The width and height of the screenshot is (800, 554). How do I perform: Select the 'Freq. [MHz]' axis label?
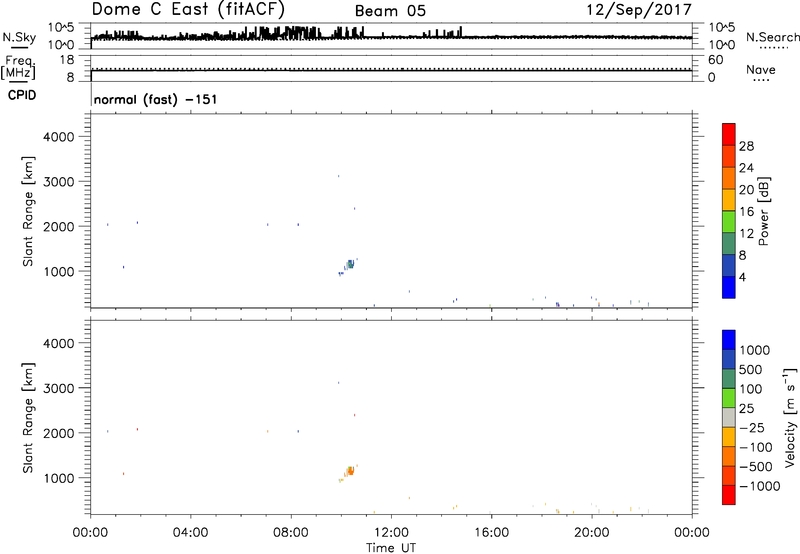pyautogui.click(x=18, y=68)
